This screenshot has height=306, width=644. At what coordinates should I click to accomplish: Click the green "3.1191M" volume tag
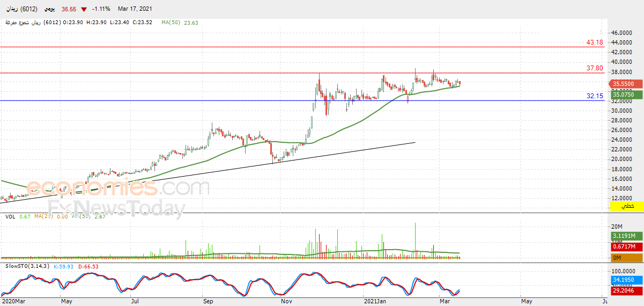point(627,236)
